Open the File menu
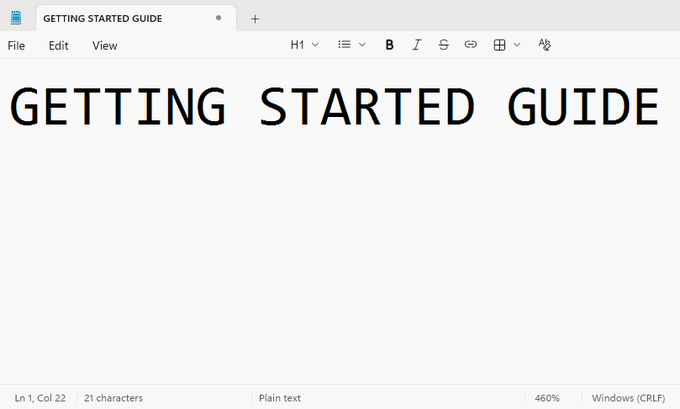Viewport: 680px width, 409px height. pos(16,46)
